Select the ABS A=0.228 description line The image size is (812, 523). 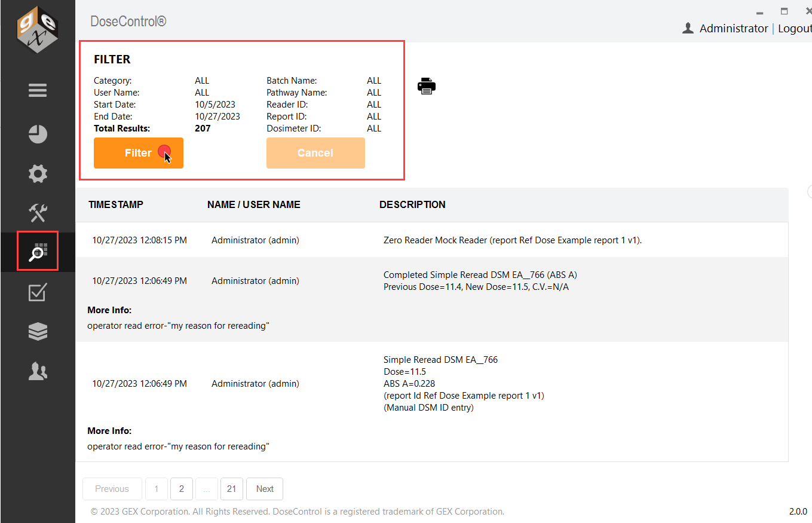(x=408, y=384)
